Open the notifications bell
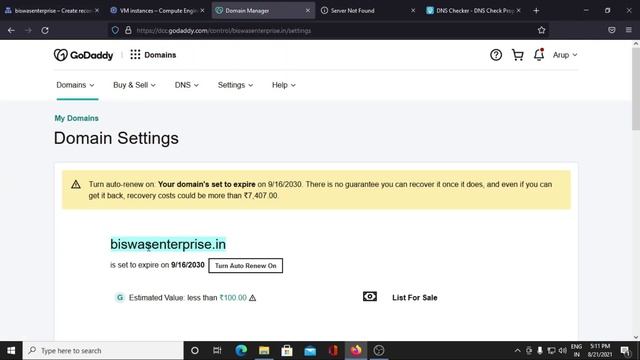 tap(539, 54)
